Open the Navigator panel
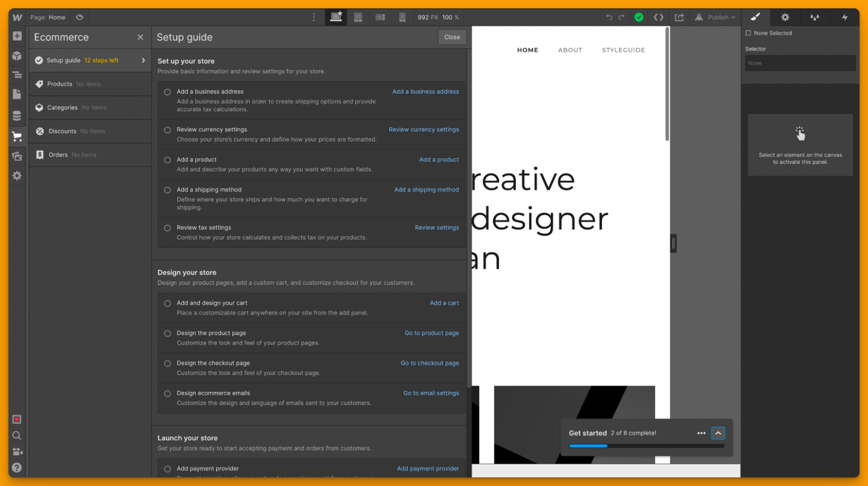The height and width of the screenshot is (486, 868). coord(17,75)
